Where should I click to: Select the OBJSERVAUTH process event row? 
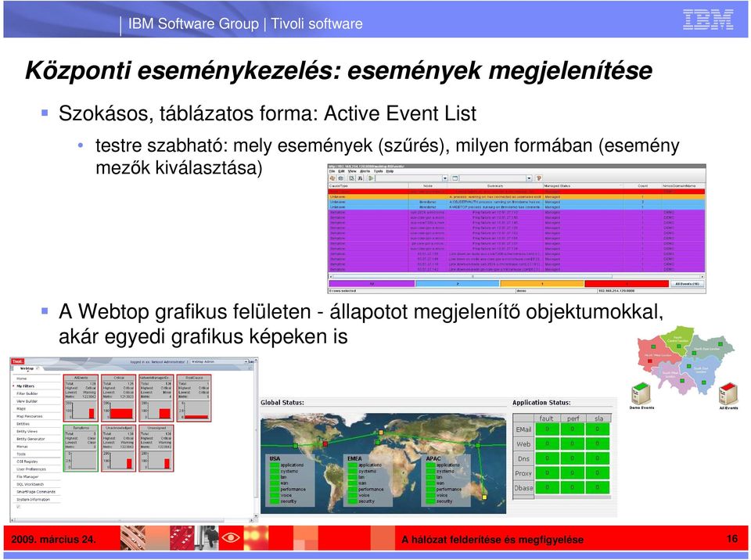click(x=516, y=202)
